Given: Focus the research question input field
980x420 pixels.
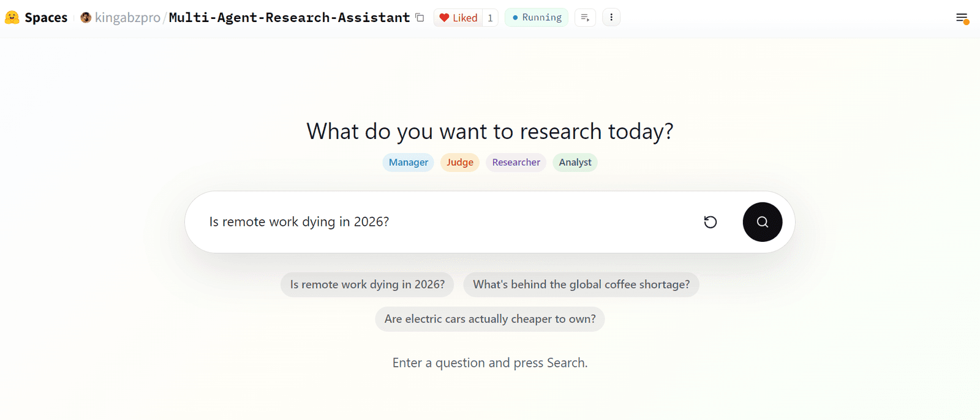Looking at the screenshot, I should tap(447, 222).
